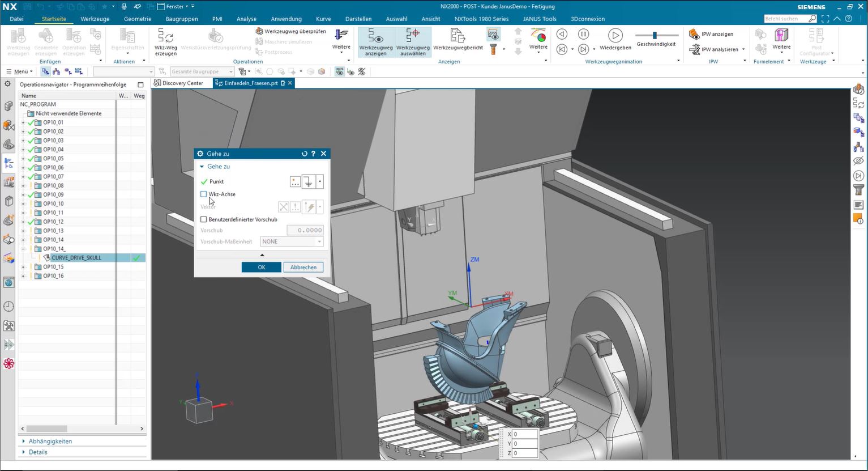868x471 pixels.
Task: Click the X coordinate input field
Action: click(525, 434)
